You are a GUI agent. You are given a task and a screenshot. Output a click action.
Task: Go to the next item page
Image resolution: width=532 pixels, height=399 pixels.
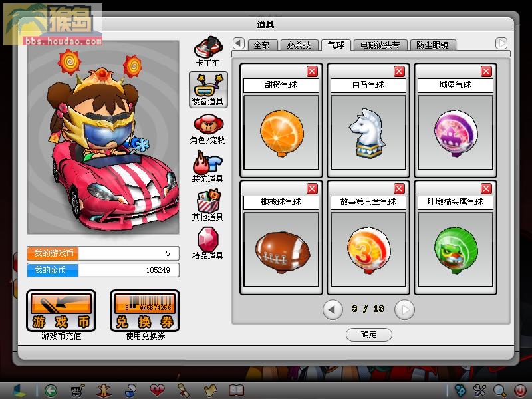[404, 309]
